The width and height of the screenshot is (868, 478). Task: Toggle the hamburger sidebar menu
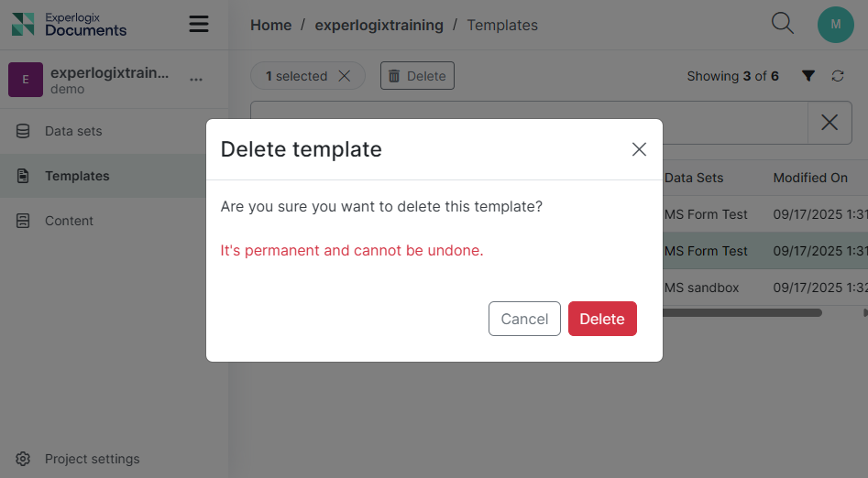click(199, 24)
